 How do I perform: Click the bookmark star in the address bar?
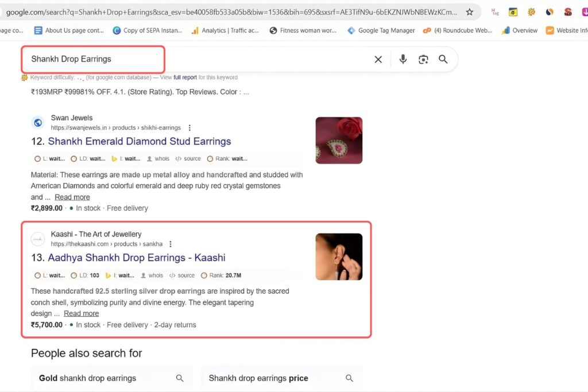point(470,11)
